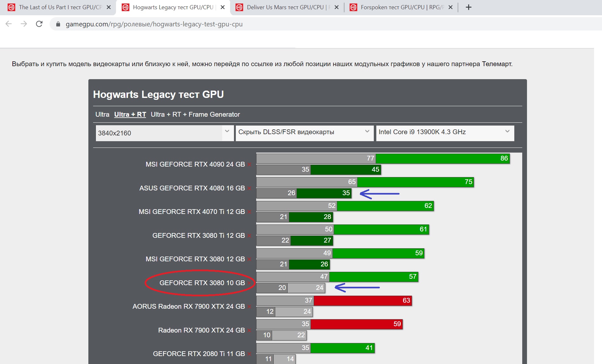This screenshot has width=602, height=364.
Task: Remove ASUS RTX 4080 with red x
Action: click(x=250, y=189)
